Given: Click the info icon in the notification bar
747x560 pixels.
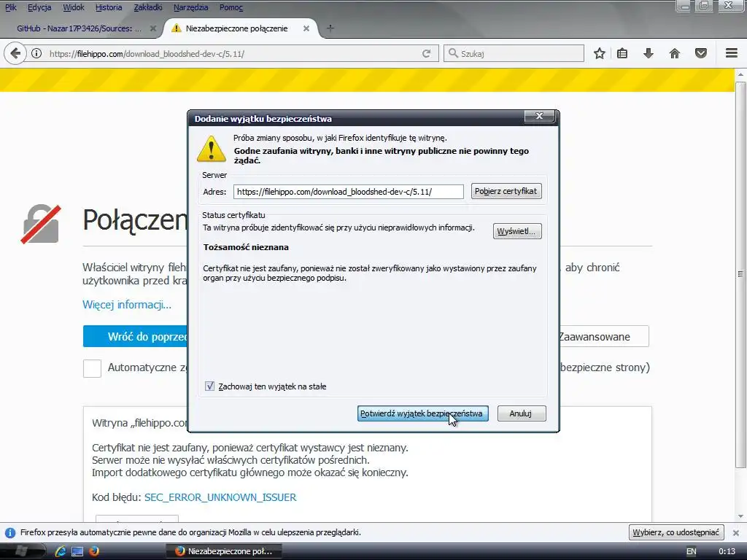Looking at the screenshot, I should (10, 533).
